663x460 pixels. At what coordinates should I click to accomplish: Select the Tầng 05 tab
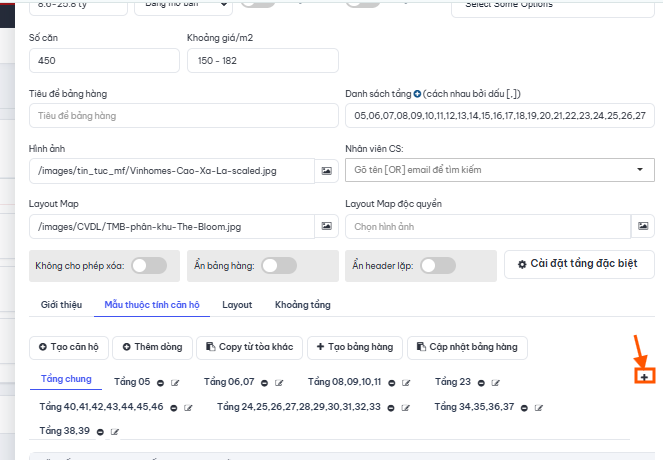pos(132,382)
